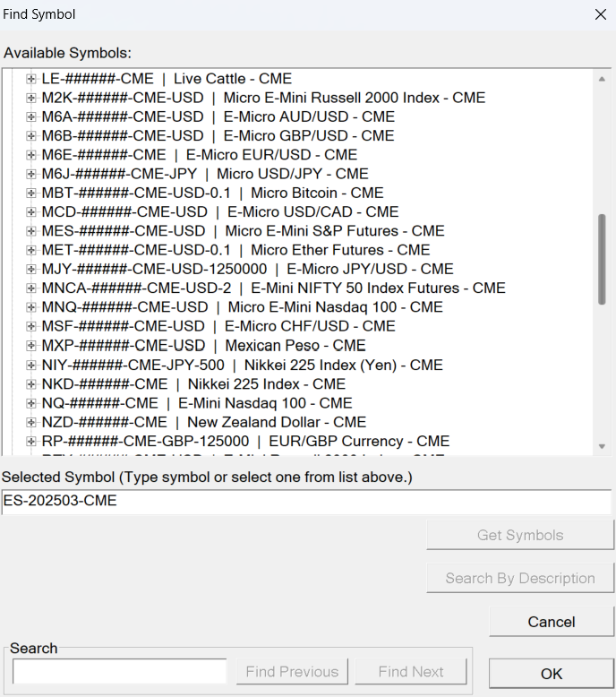Expand the MSF E-Micro CHF/USD node
616x697 pixels.
click(x=30, y=327)
